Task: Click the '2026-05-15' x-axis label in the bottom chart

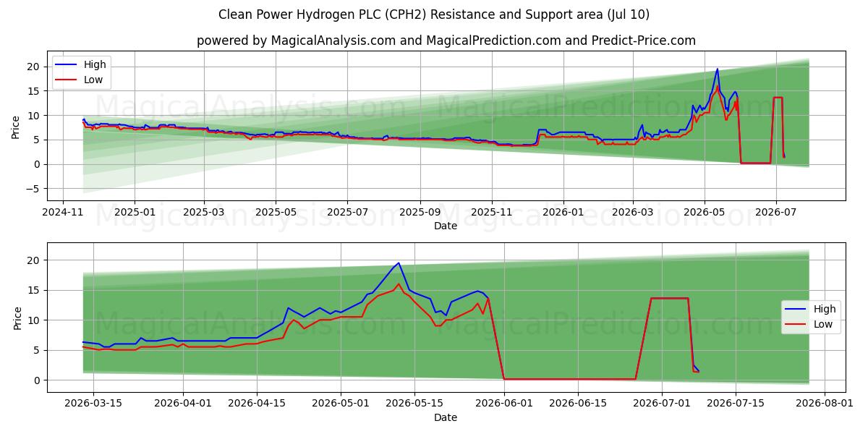Action: tap(414, 404)
